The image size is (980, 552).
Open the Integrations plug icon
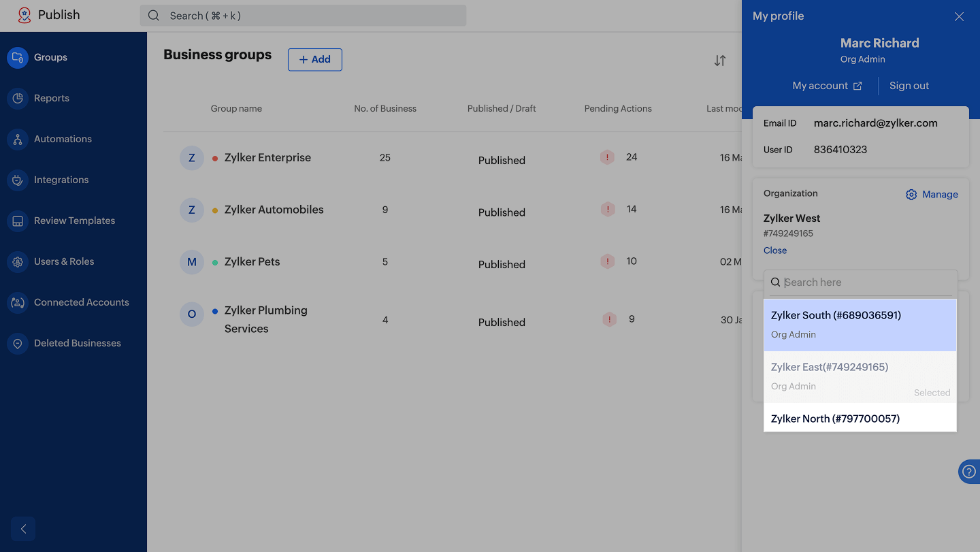pos(18,180)
